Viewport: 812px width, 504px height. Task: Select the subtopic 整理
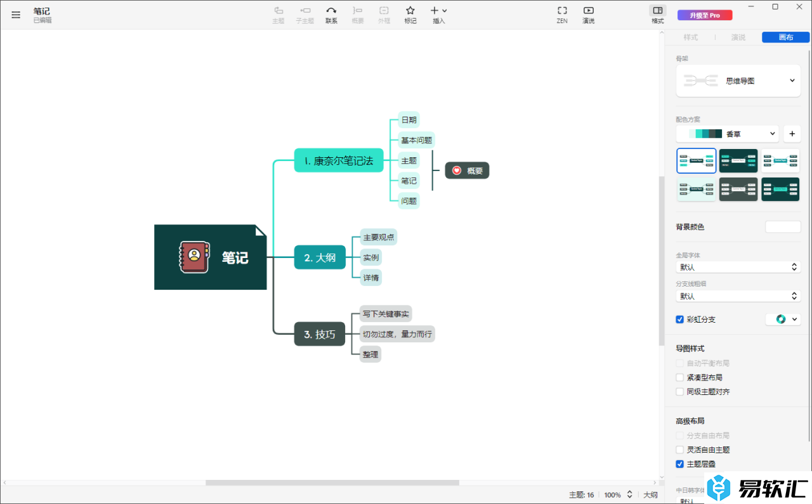370,354
